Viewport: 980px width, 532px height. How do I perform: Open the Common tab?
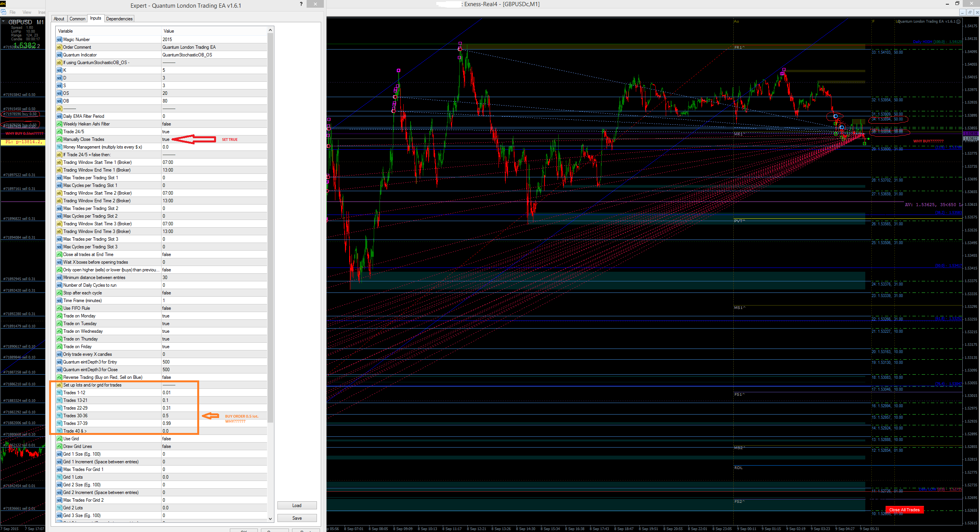[77, 19]
